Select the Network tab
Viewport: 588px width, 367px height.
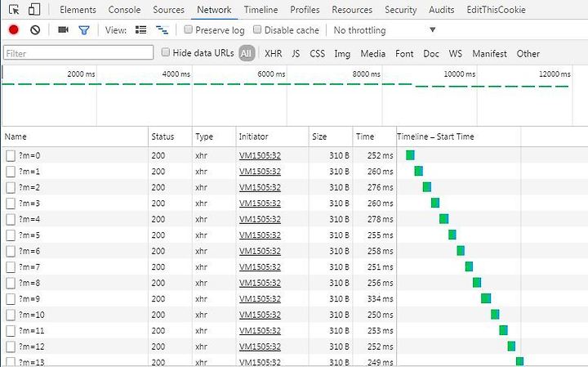point(214,10)
